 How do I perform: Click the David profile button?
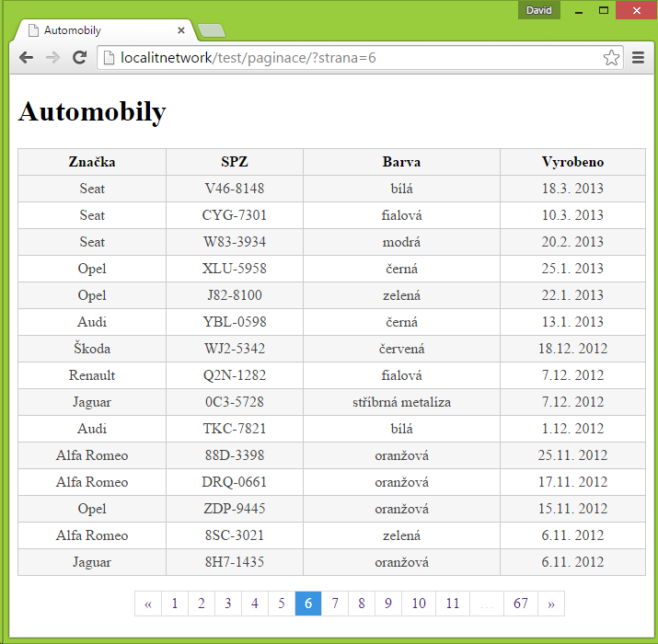[538, 10]
